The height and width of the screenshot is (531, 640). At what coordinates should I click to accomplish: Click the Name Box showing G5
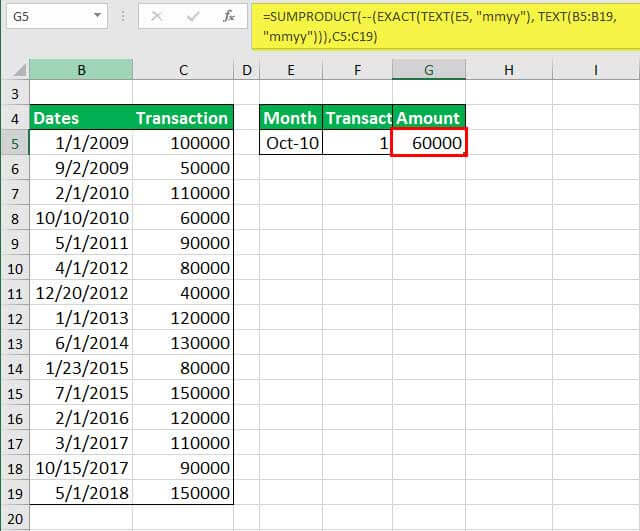(x=57, y=16)
